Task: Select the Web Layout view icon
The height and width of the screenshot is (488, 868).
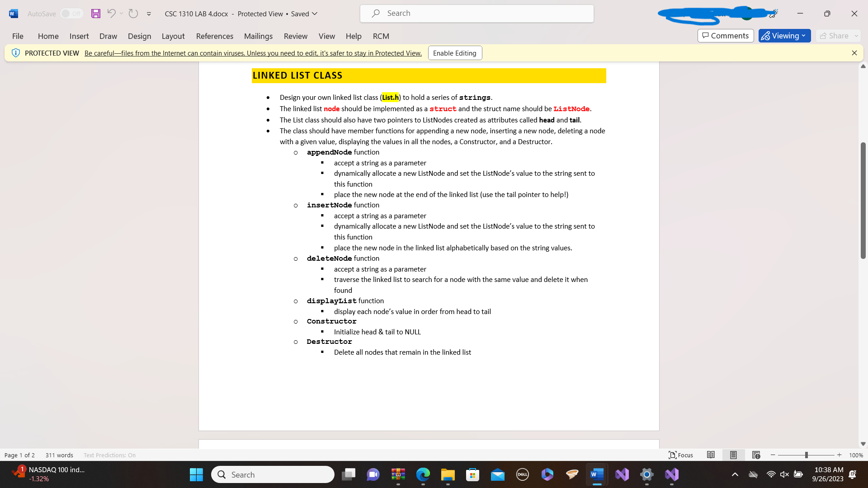Action: pos(756,455)
